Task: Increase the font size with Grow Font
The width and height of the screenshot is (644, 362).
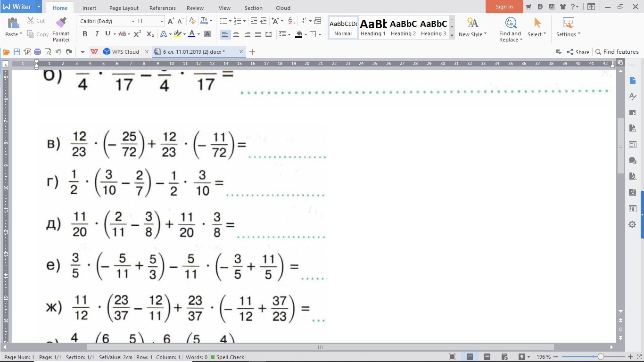Action: pos(171,21)
